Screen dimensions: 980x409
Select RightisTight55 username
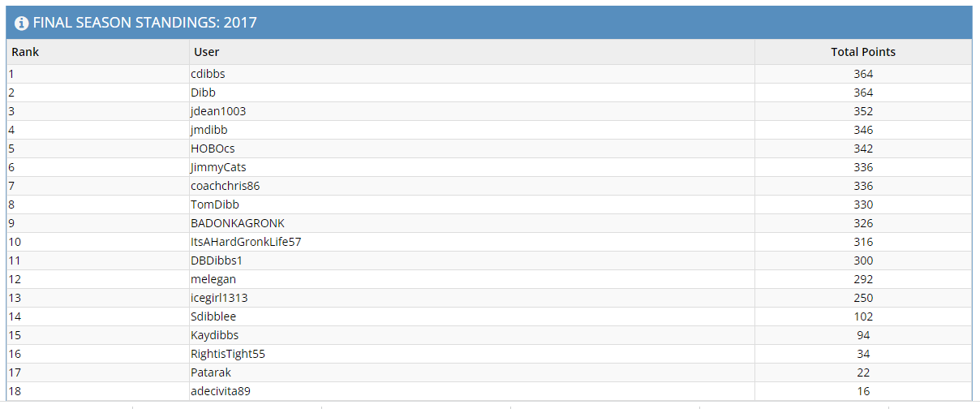click(227, 354)
